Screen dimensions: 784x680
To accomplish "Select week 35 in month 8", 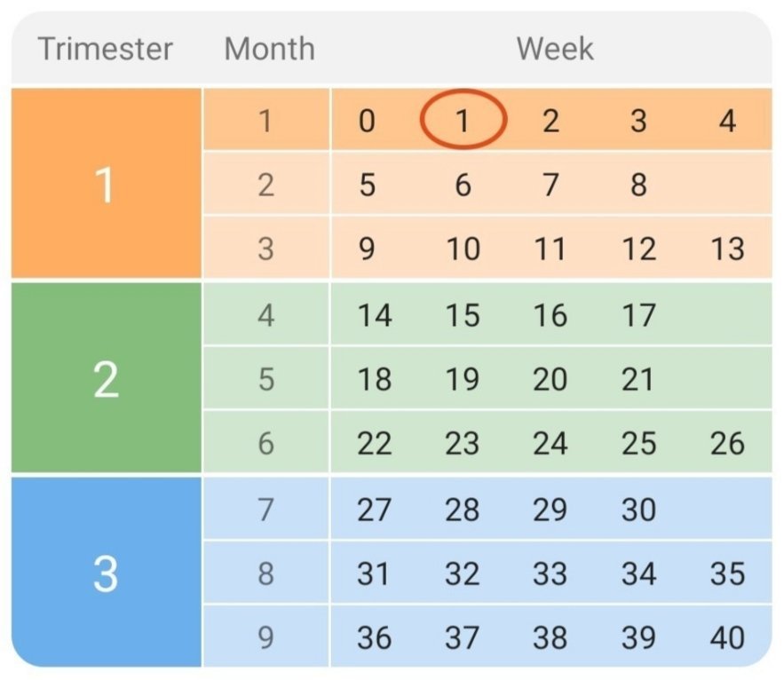I will [x=726, y=573].
